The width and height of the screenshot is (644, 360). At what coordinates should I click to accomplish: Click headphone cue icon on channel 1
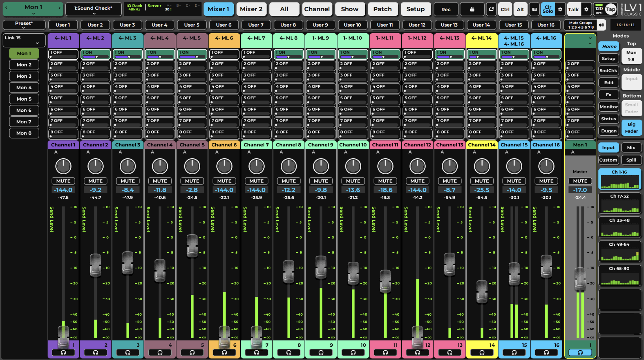[x=63, y=352]
